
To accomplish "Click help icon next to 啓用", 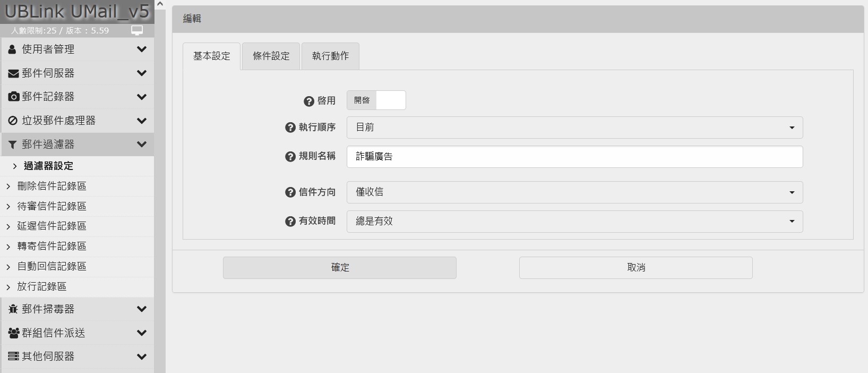I will point(309,101).
